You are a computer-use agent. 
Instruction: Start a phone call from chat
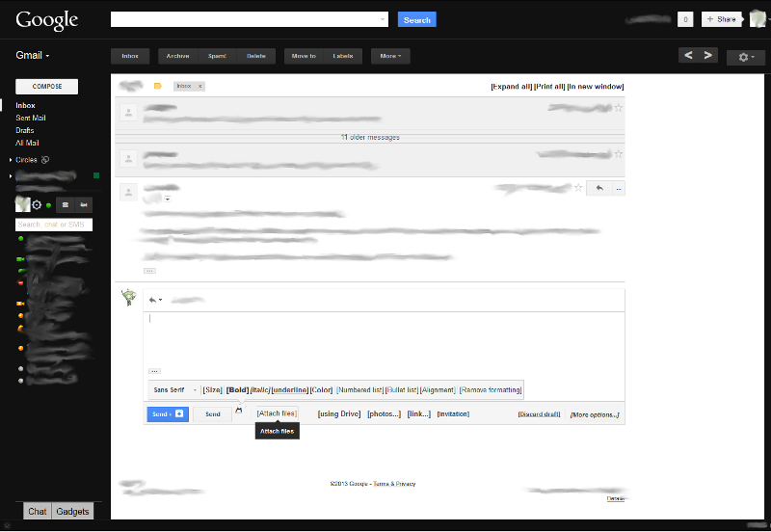(65, 205)
